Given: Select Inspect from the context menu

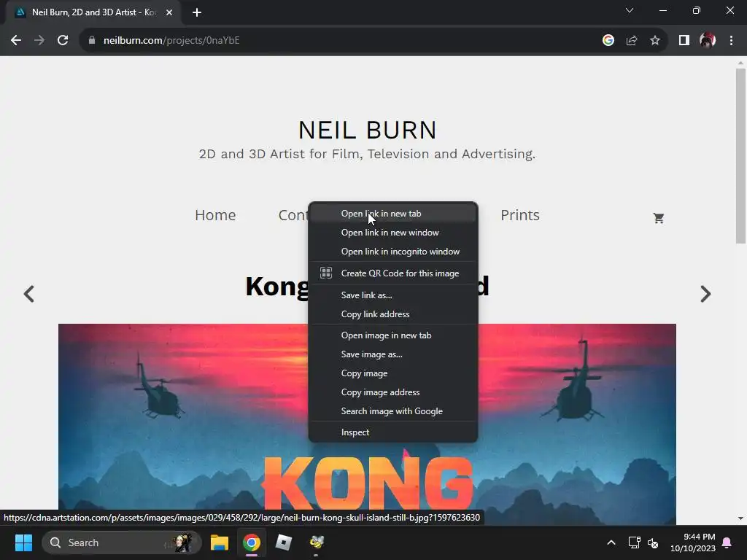Looking at the screenshot, I should click(393, 432).
